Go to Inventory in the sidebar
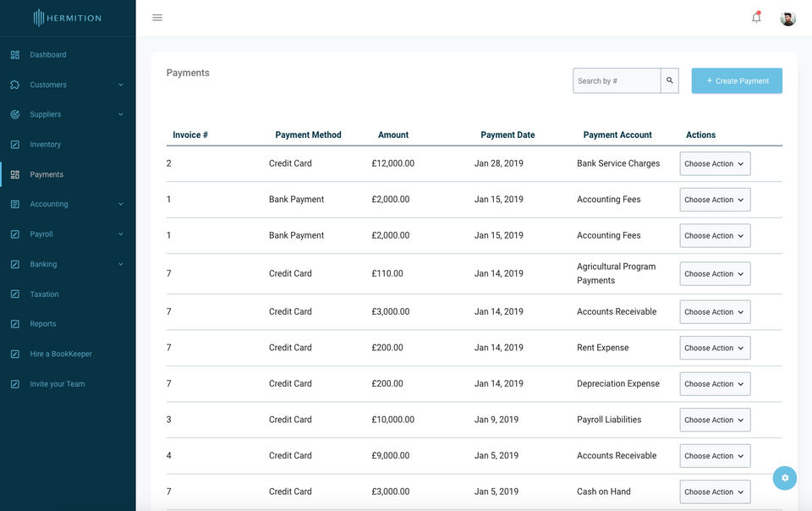The width and height of the screenshot is (812, 511). pyautogui.click(x=45, y=145)
